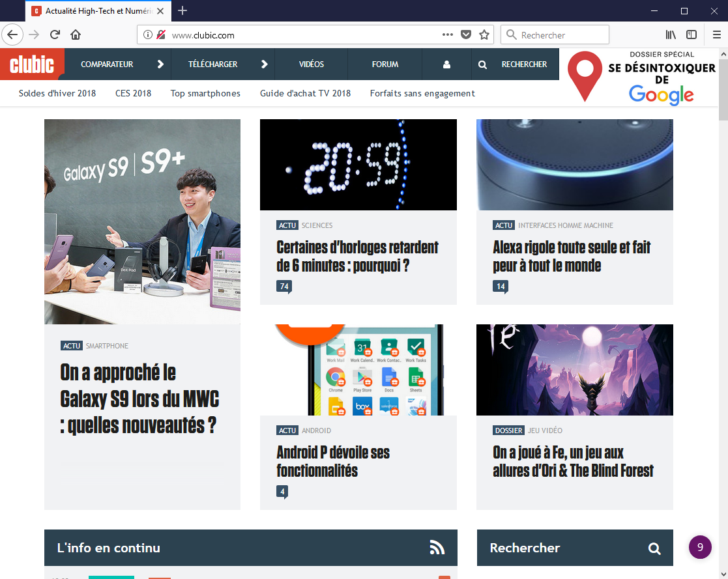This screenshot has width=728, height=579.
Task: Open the Firefox hamburger menu
Action: click(x=716, y=35)
